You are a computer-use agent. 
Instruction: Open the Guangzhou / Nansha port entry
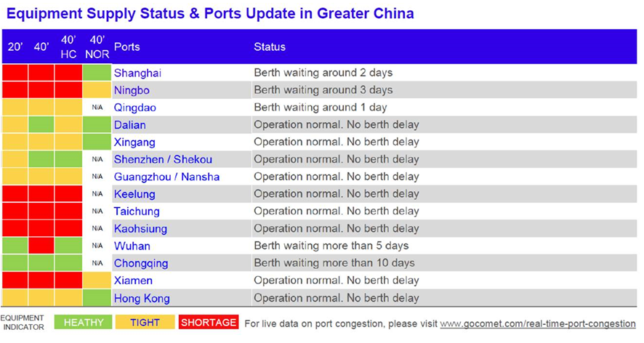pyautogui.click(x=166, y=177)
